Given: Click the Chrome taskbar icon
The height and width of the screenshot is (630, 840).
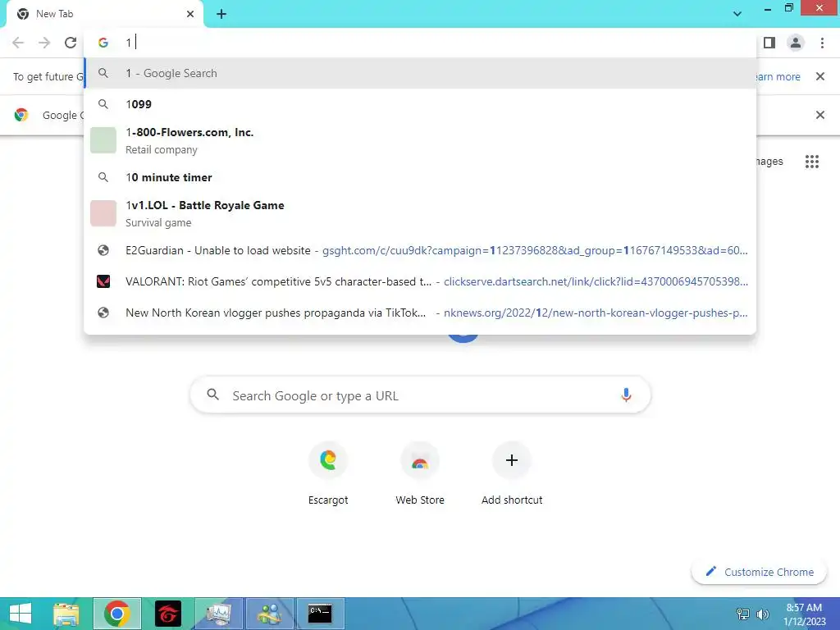Looking at the screenshot, I should click(116, 614).
